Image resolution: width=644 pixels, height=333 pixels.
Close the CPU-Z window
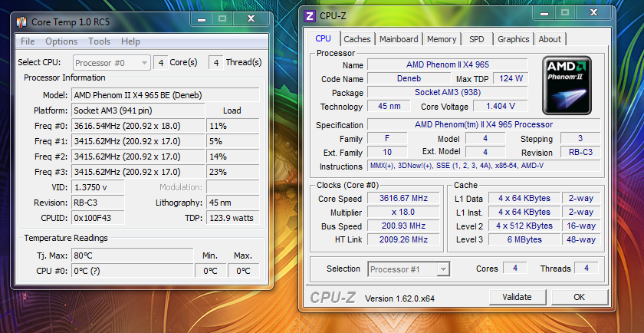(x=593, y=13)
